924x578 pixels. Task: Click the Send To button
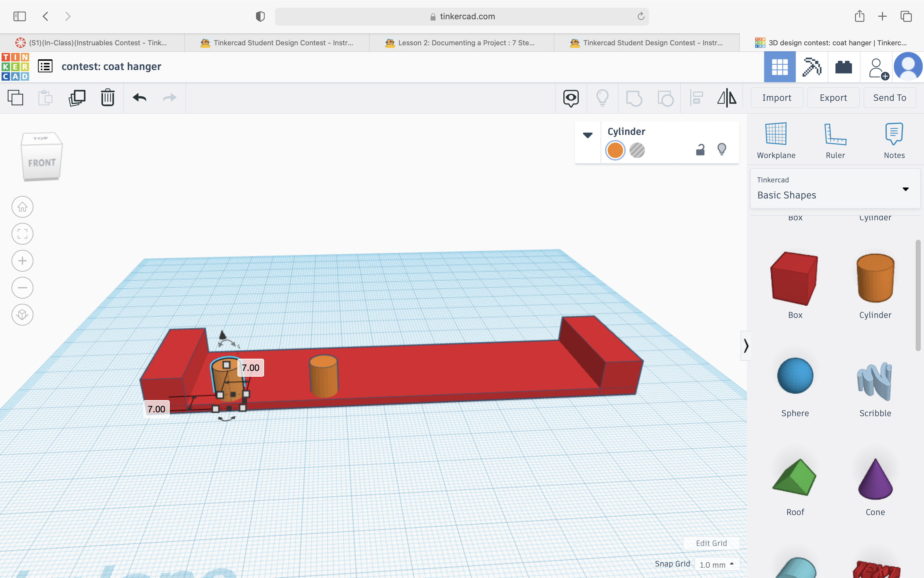[890, 98]
